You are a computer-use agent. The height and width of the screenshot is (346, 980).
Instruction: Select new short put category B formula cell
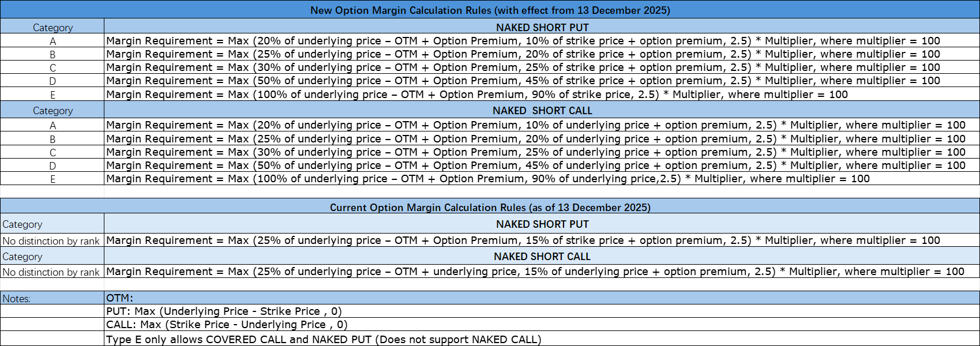tap(523, 54)
